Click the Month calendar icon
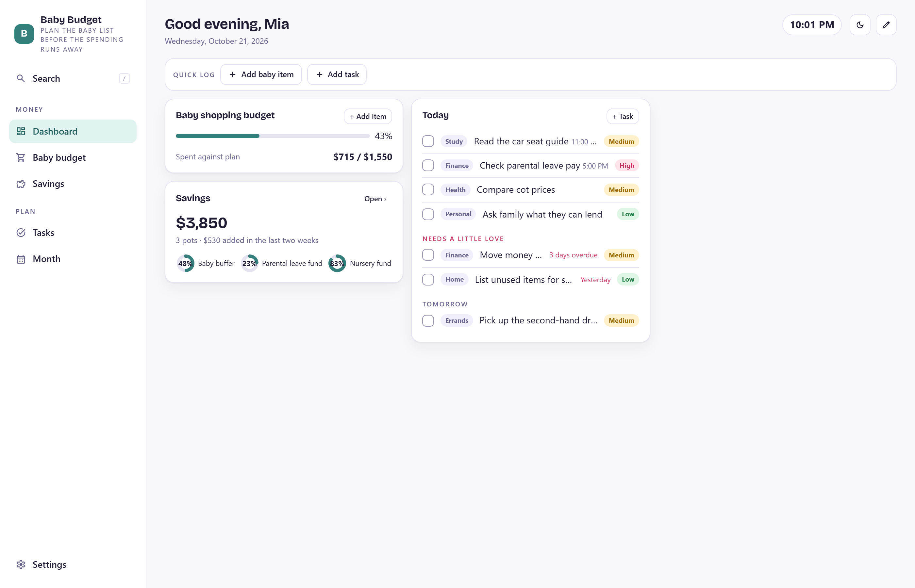Image resolution: width=915 pixels, height=588 pixels. (x=21, y=259)
